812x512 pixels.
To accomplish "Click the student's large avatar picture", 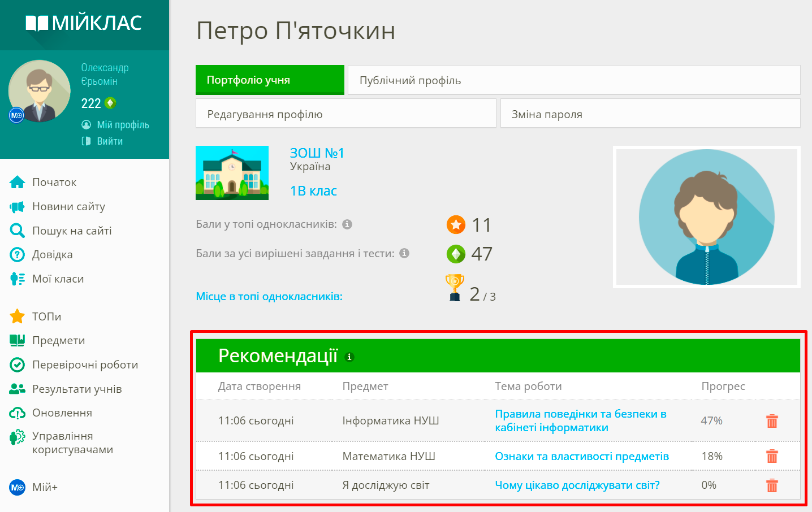I will [706, 217].
